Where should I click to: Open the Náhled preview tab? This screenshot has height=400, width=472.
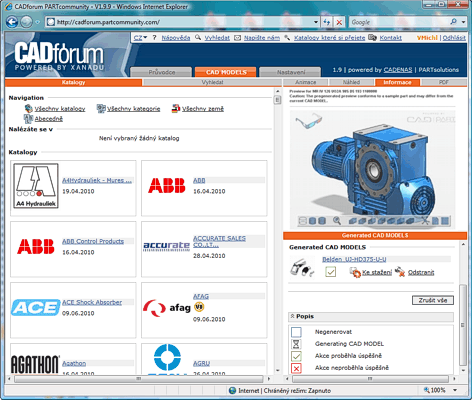pos(351,82)
